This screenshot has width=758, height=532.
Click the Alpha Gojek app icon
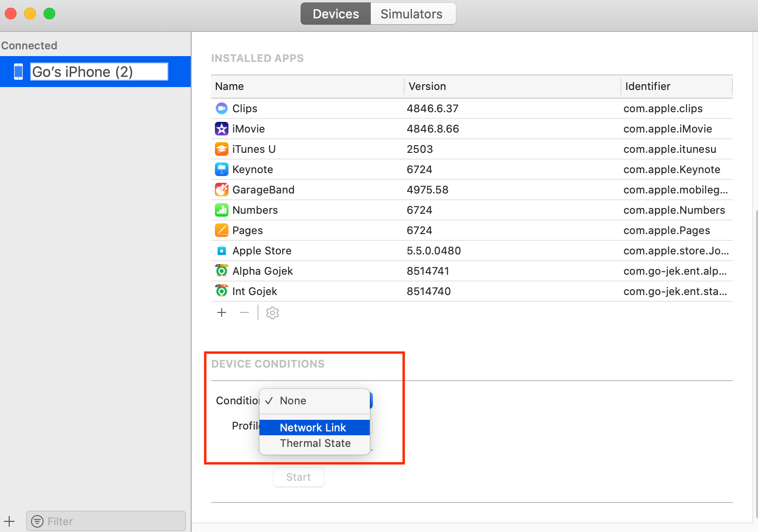coord(222,271)
